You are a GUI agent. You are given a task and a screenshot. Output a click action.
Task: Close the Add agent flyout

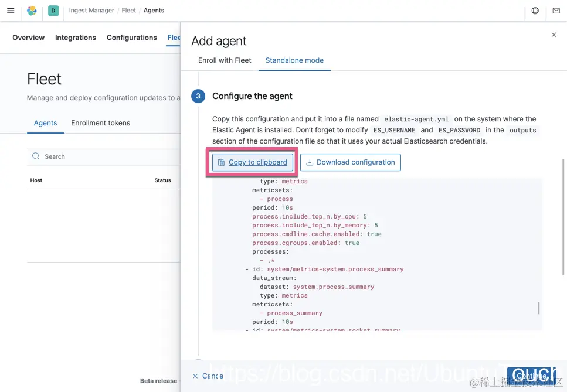(x=554, y=35)
